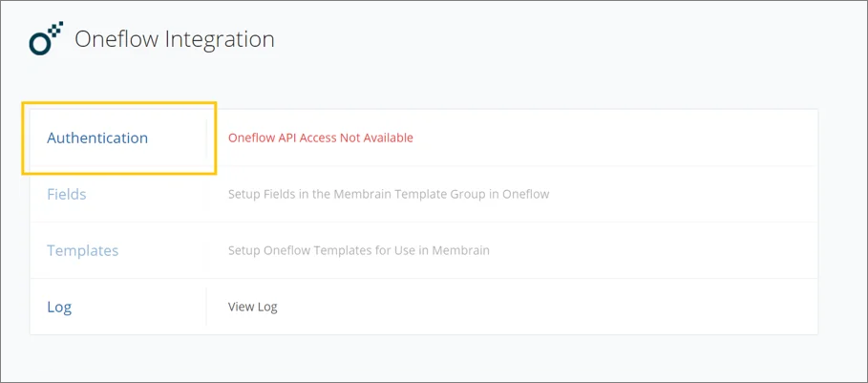The width and height of the screenshot is (868, 383).
Task: Click the yellow highlighted box around Authentication
Action: (118, 138)
